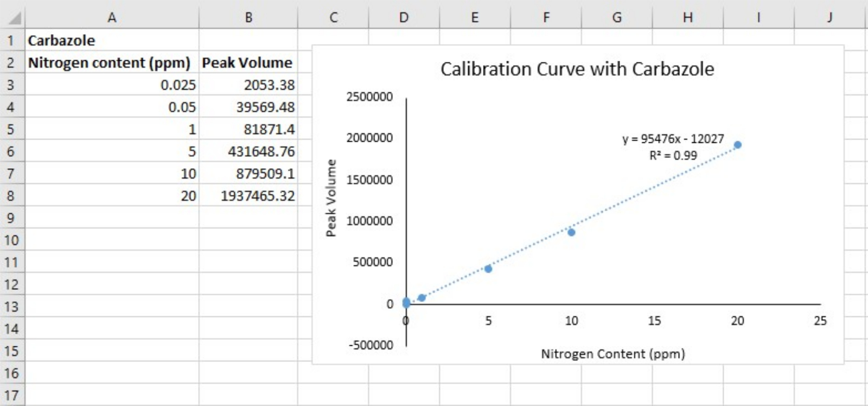Select the column A header
Image resolution: width=868 pixels, height=406 pixels.
coord(112,17)
